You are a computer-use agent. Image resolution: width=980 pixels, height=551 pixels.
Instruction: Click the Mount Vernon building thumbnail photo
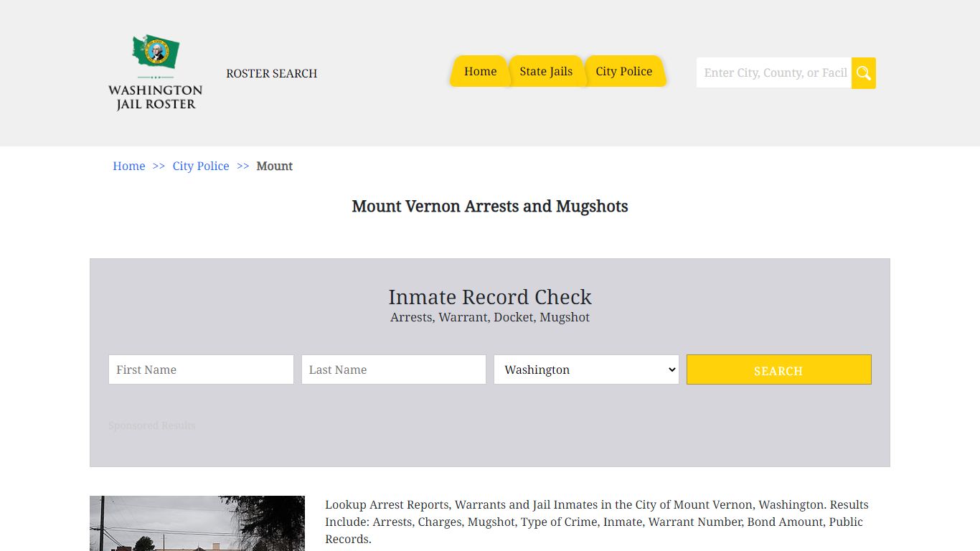[197, 523]
